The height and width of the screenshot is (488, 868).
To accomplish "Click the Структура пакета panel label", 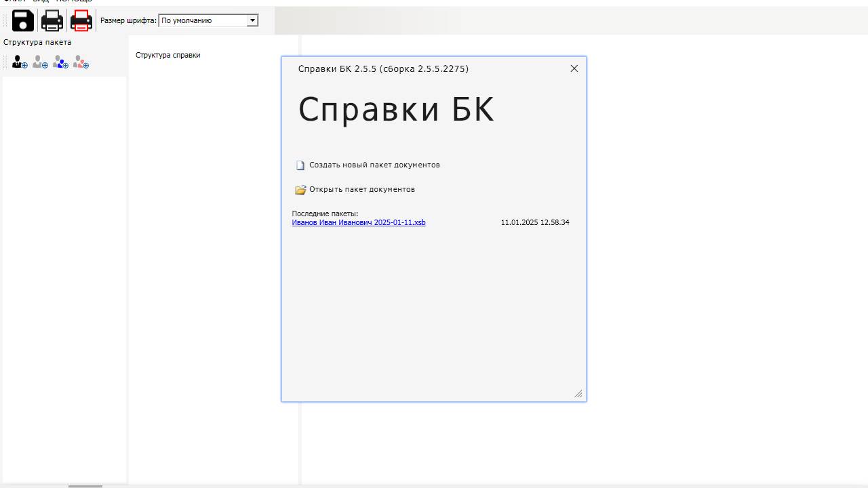I will [x=37, y=42].
